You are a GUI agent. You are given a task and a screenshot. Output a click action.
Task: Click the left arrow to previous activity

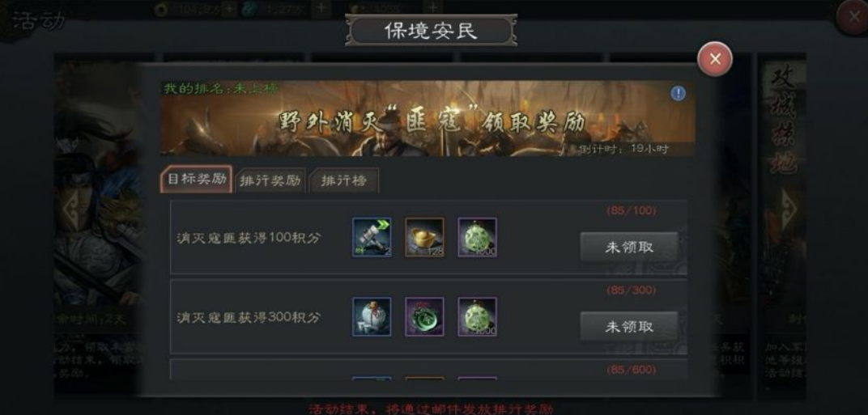coord(71,210)
